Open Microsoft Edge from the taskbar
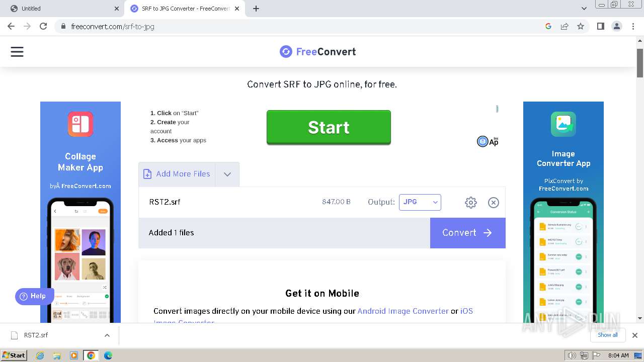Screen dimensions: 644x362 108,355
